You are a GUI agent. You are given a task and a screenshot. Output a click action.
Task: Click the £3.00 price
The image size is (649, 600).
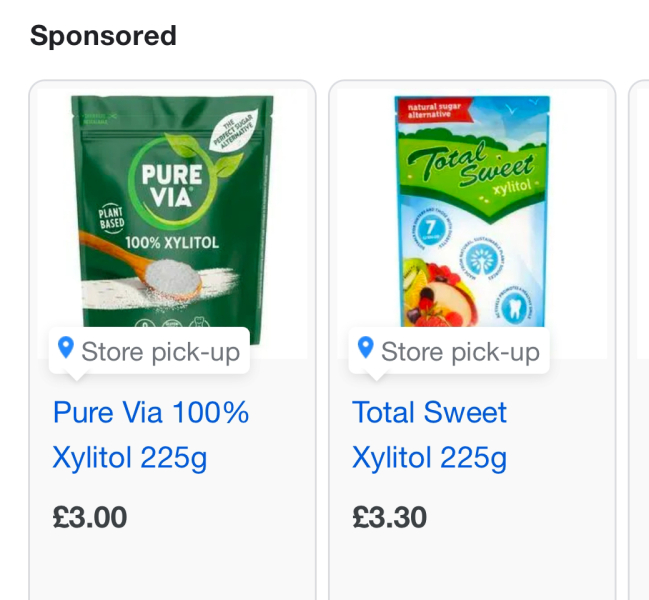(x=90, y=517)
